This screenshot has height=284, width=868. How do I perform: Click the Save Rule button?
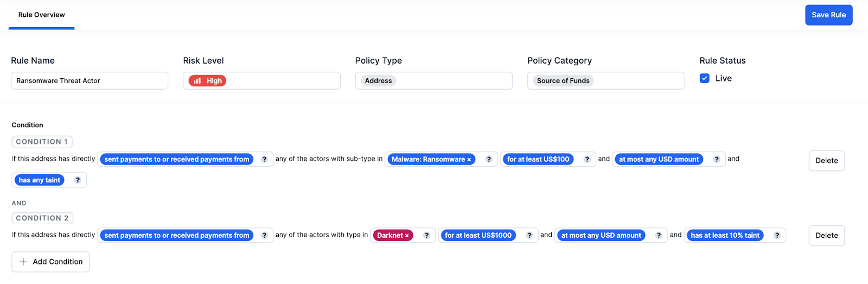[x=828, y=15]
